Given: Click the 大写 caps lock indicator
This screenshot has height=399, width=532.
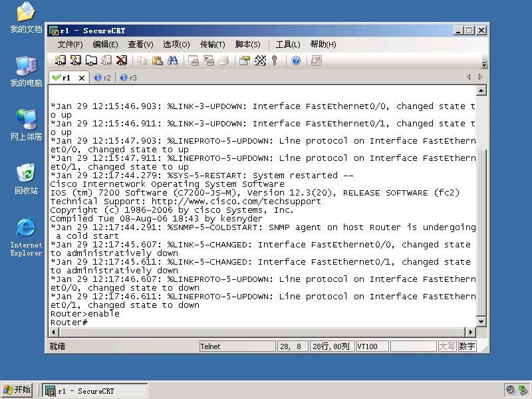Looking at the screenshot, I should tap(447, 346).
